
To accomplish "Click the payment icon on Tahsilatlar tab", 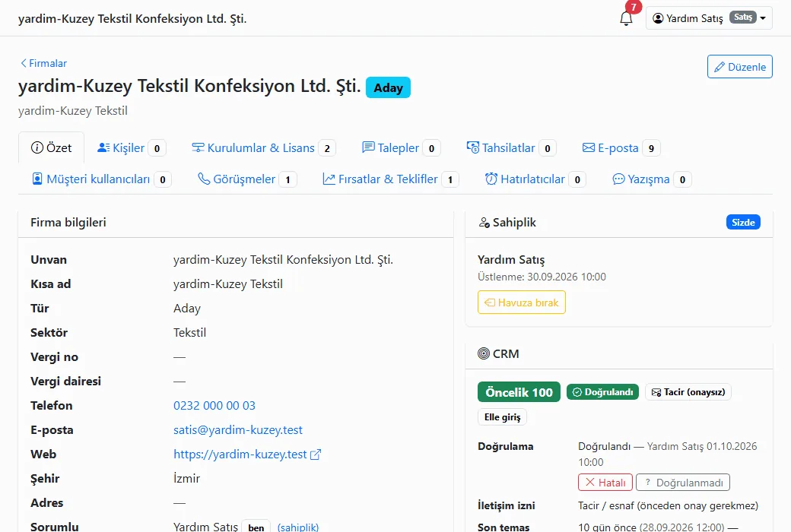I will click(472, 147).
